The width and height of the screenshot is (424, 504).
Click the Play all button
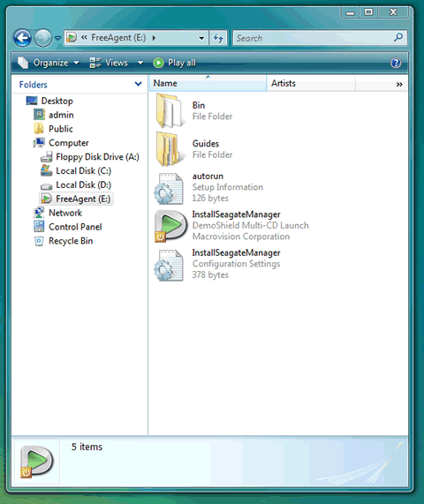click(x=174, y=63)
